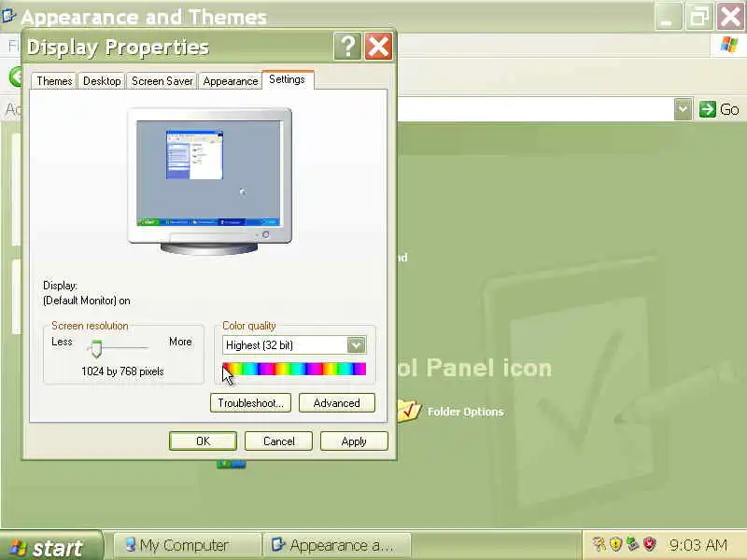Open the Color quality dropdown

[x=356, y=344]
